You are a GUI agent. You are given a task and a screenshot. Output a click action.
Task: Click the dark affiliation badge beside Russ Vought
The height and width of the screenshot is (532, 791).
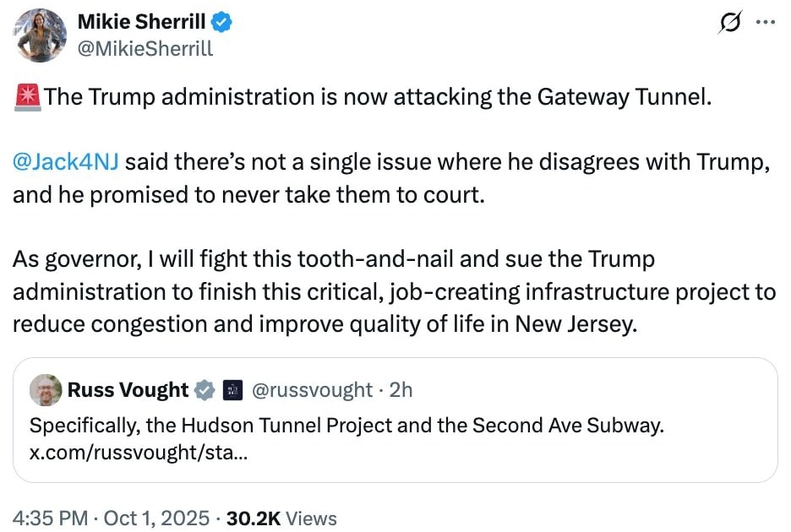[x=232, y=390]
